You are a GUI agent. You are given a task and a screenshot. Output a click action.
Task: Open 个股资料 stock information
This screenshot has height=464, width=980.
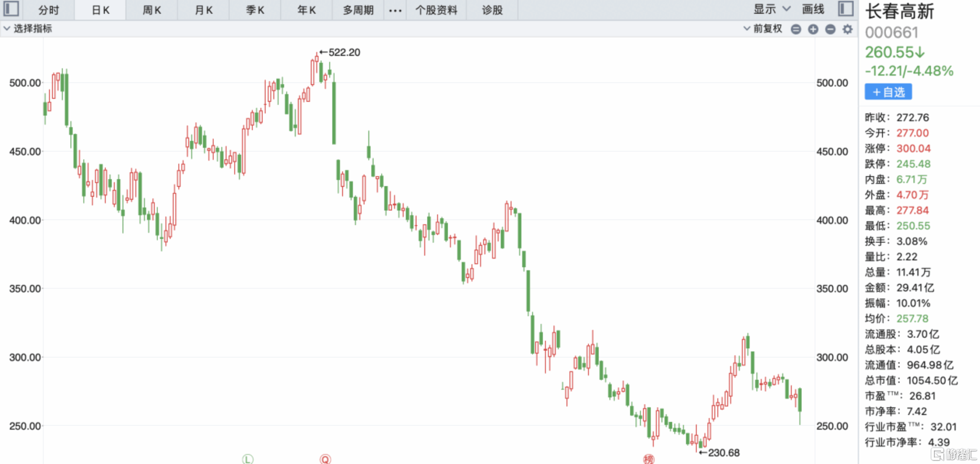[436, 10]
